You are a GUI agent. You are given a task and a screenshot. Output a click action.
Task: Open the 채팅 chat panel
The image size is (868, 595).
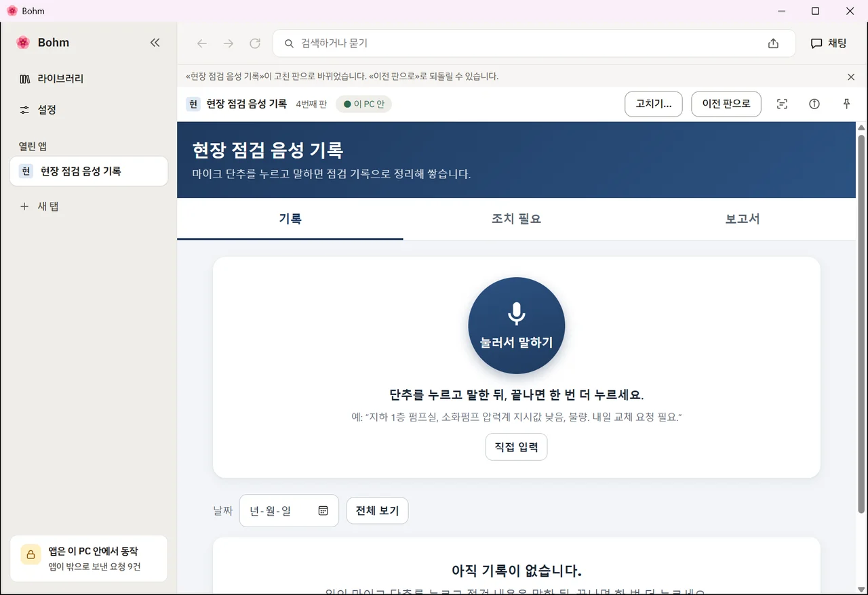[829, 43]
